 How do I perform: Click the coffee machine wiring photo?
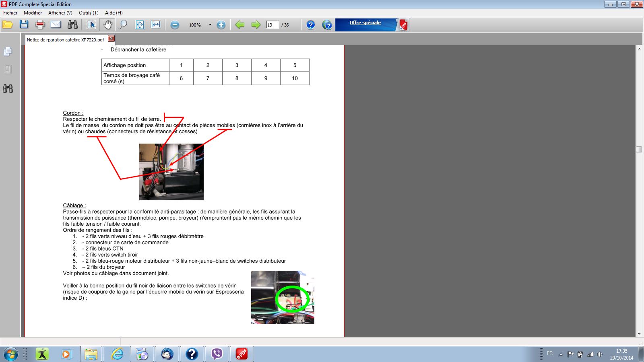[x=171, y=172]
